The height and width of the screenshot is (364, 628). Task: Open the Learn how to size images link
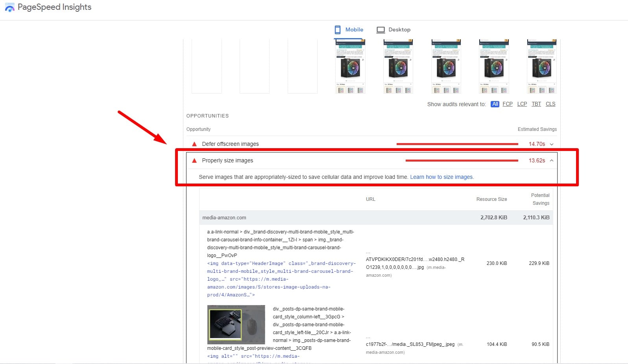click(441, 177)
